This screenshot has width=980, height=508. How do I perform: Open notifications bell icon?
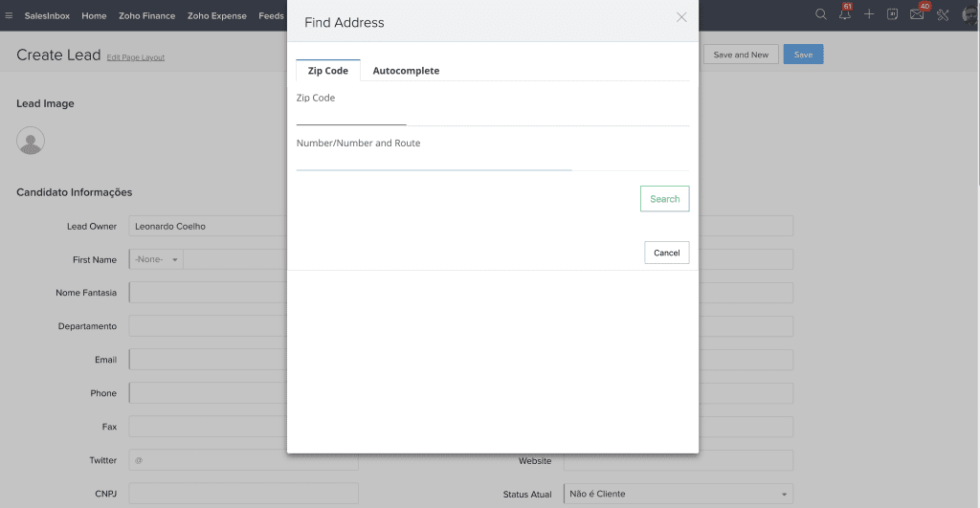point(845,14)
